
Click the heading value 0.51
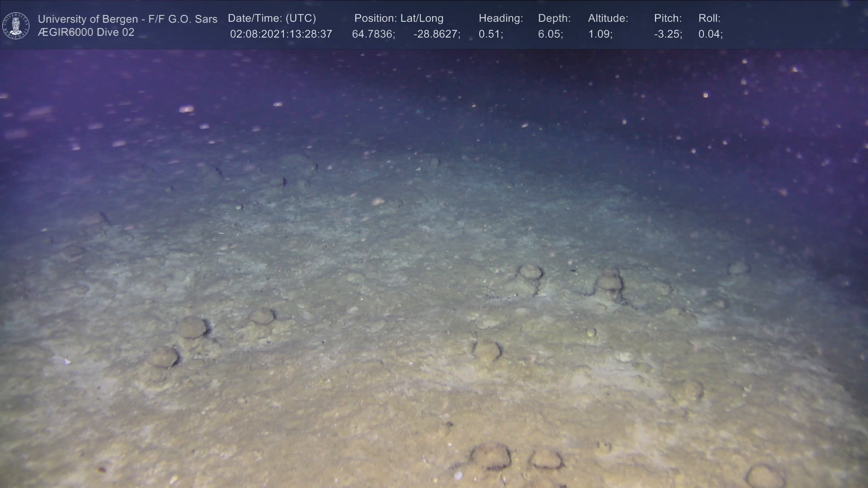click(x=491, y=34)
